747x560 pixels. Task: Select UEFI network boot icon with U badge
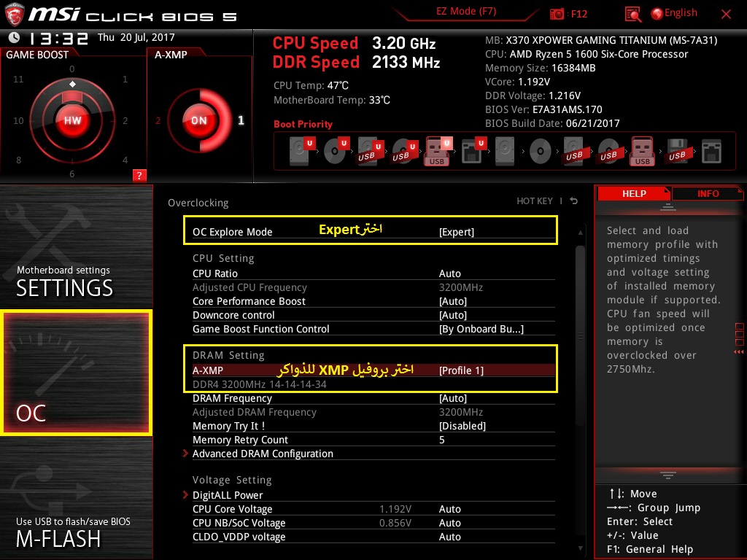473,150
